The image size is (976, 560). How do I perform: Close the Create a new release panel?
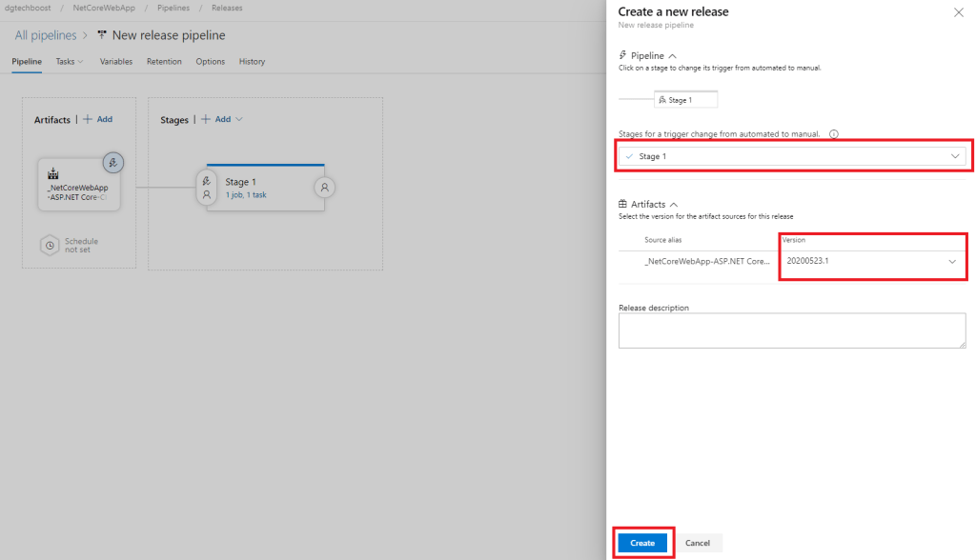[958, 12]
